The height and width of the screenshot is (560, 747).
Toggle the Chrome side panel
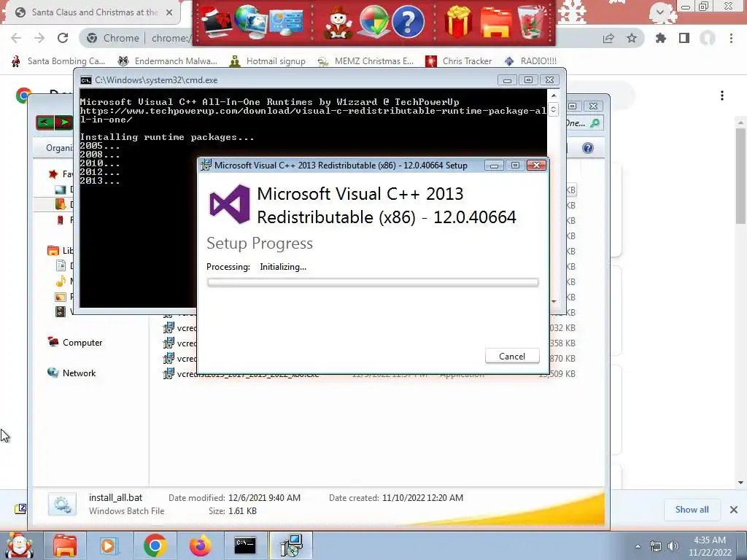684,38
